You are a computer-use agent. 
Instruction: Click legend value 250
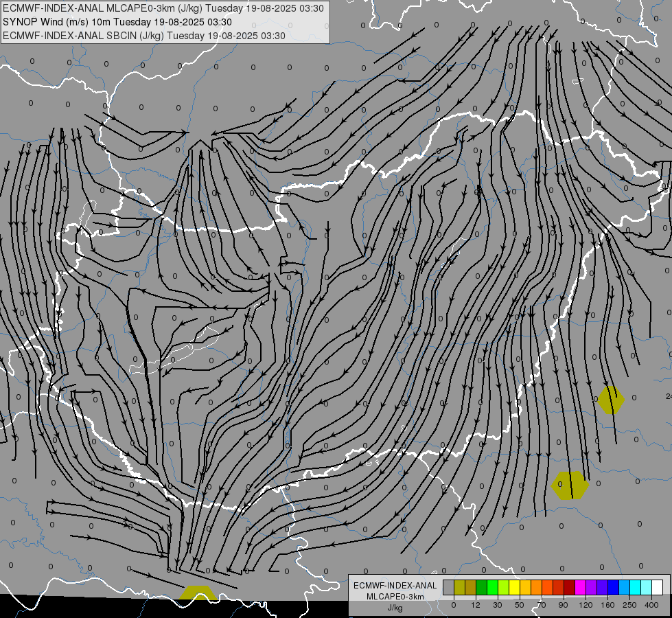click(x=629, y=605)
